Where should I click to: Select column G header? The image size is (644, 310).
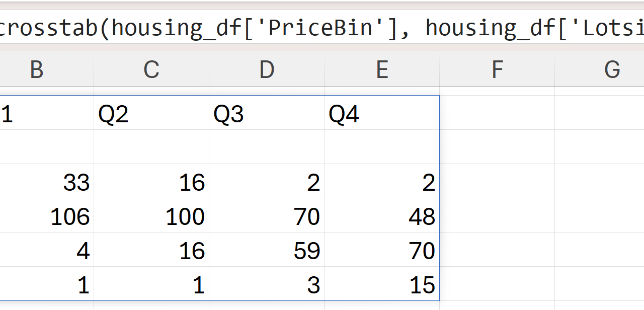612,70
